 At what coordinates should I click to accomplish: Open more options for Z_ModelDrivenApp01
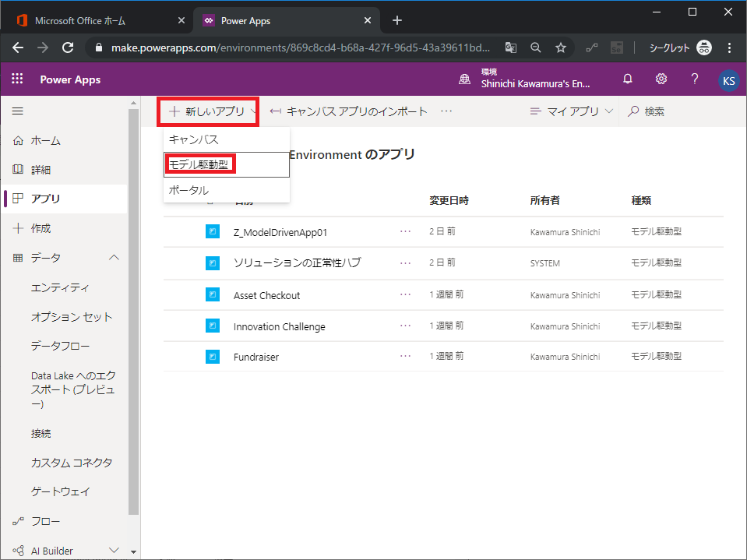(405, 231)
